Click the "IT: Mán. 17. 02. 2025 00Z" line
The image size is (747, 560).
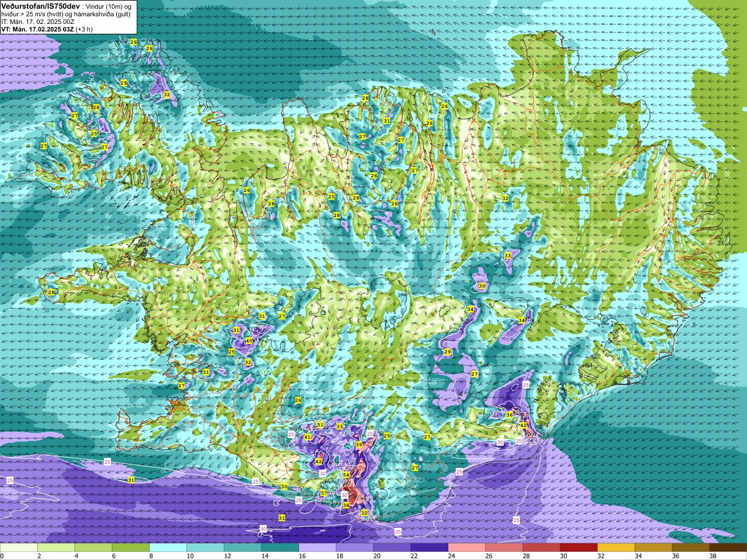[x=39, y=22]
